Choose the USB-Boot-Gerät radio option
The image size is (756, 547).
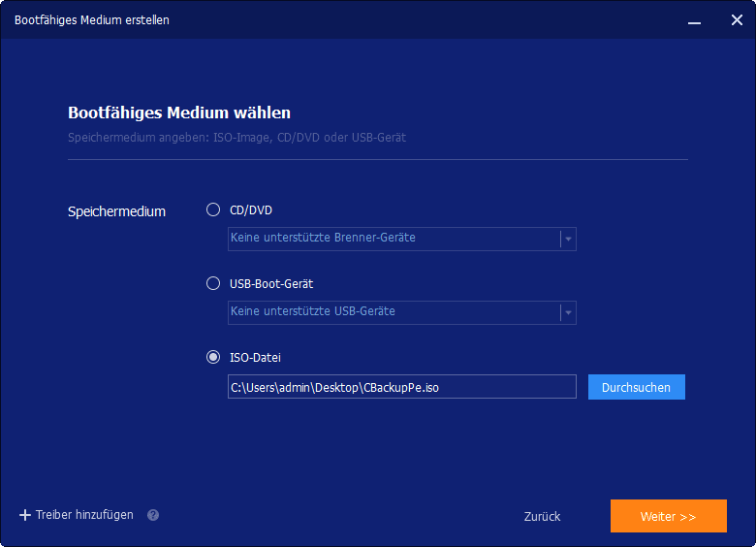point(213,283)
